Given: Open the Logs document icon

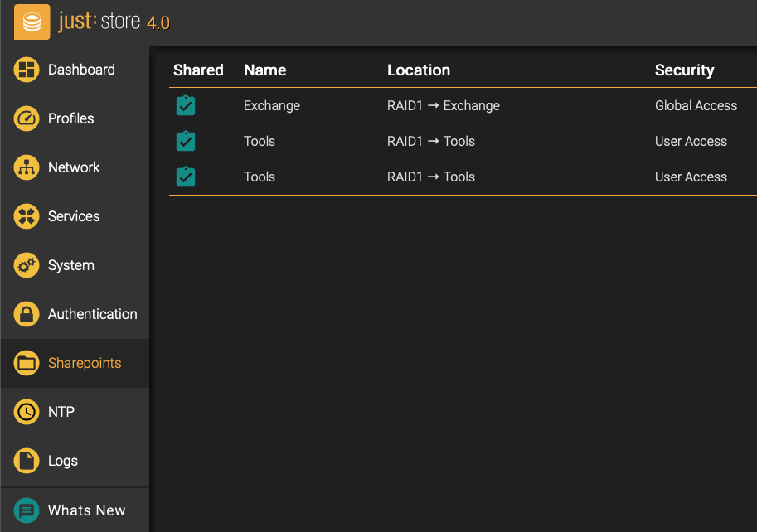Looking at the screenshot, I should [27, 461].
